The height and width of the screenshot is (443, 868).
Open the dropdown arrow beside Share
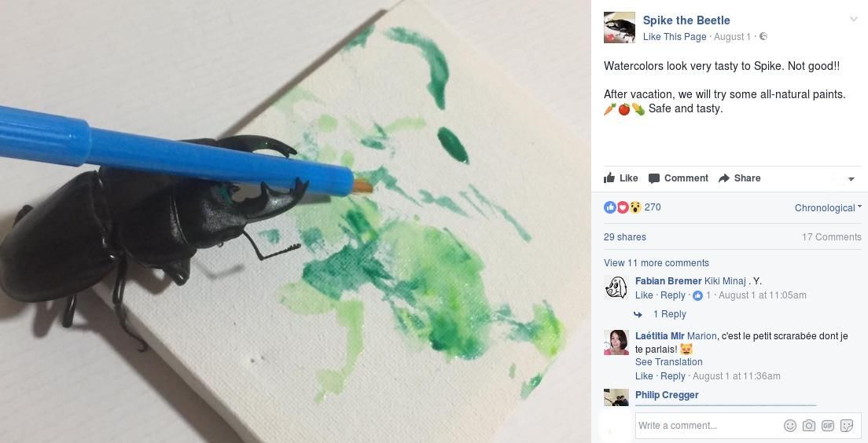pyautogui.click(x=851, y=179)
